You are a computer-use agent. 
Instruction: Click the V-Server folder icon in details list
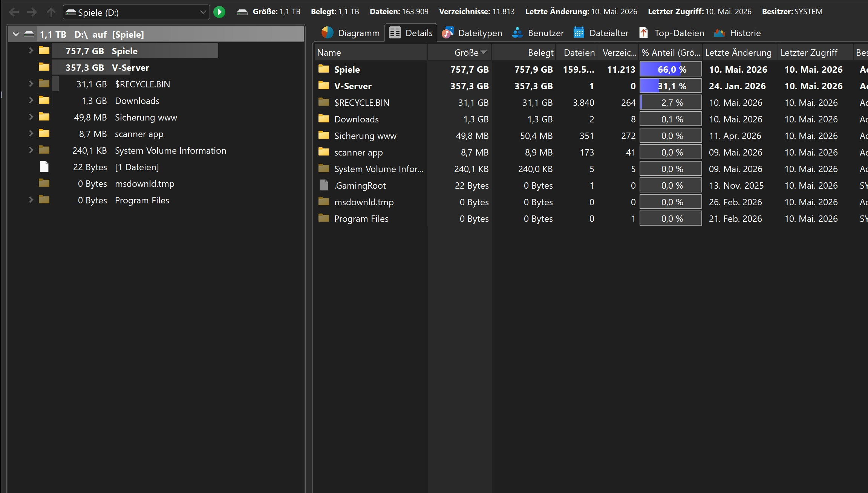pyautogui.click(x=324, y=85)
